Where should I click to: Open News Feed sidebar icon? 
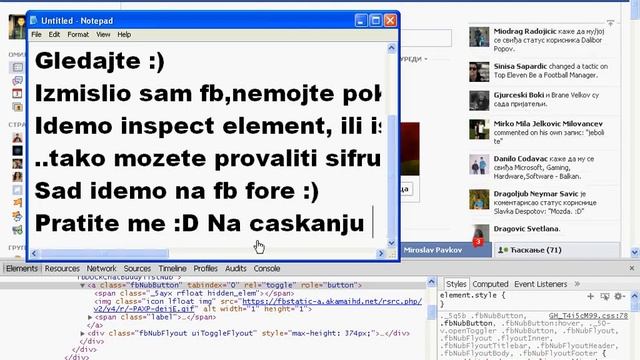tap(17, 67)
